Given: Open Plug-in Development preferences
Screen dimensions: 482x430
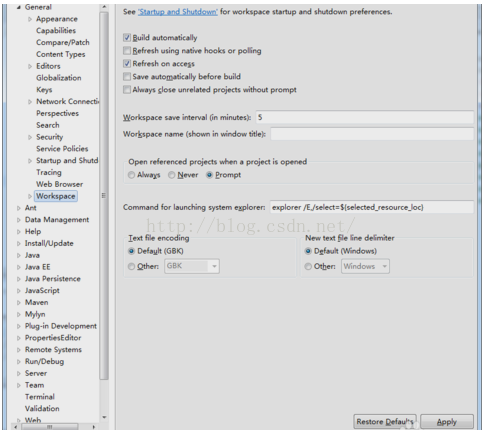Looking at the screenshot, I should pyautogui.click(x=61, y=326).
